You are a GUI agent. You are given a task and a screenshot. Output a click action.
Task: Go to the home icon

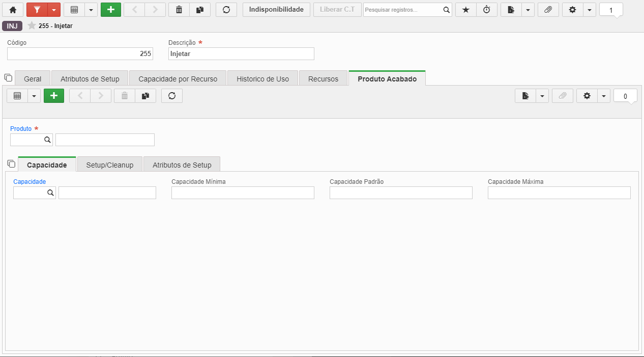click(13, 10)
